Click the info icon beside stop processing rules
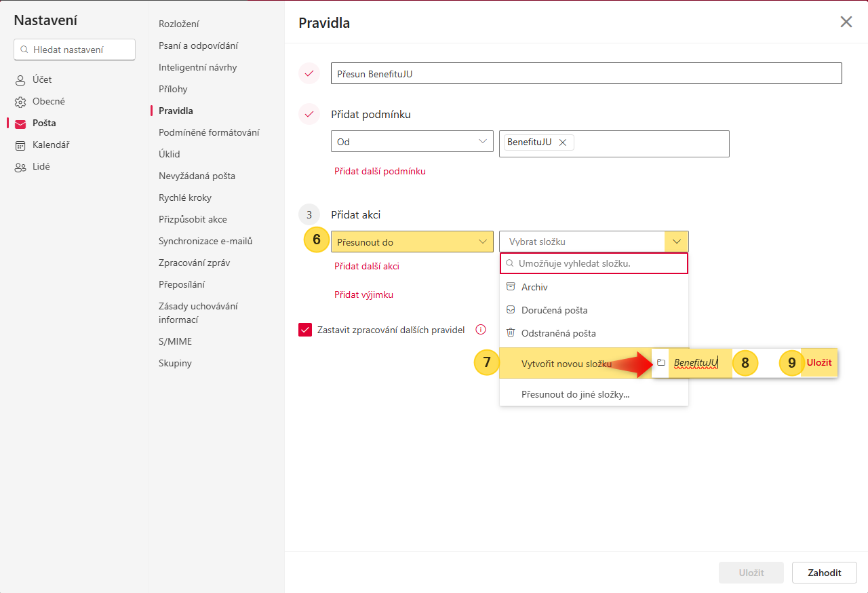The image size is (868, 593). (481, 330)
